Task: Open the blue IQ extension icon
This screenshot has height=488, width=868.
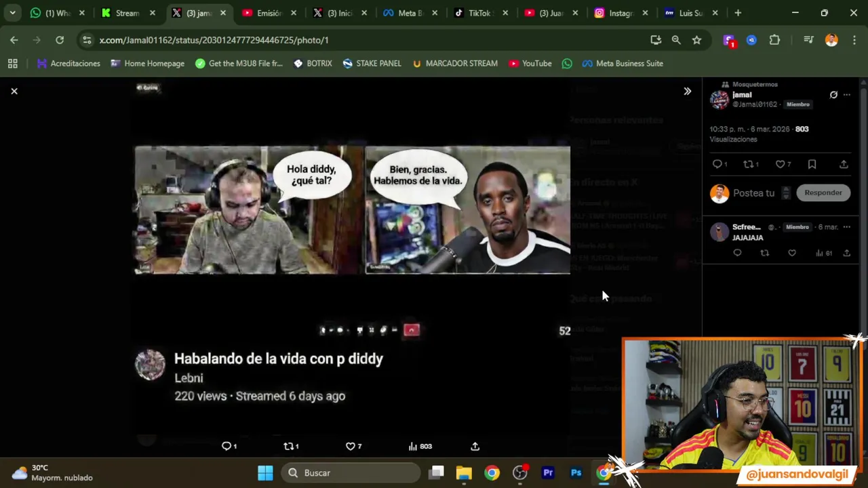Action: click(x=751, y=40)
